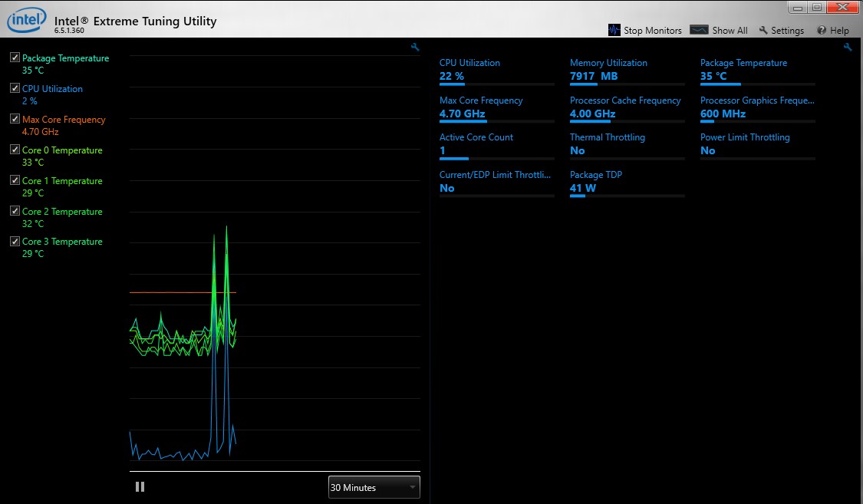Open monitor tiles panel wrench settings
863x504 pixels.
848,48
